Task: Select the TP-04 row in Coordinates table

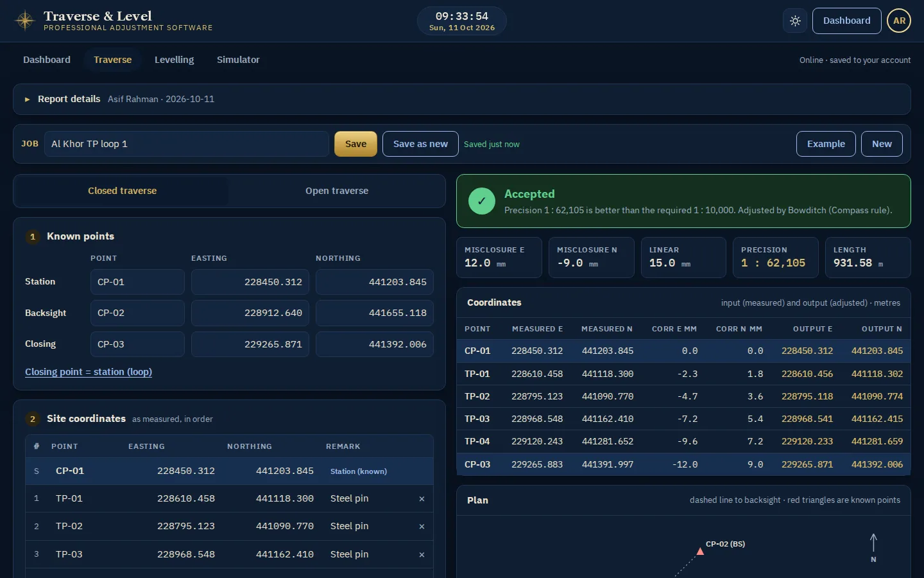Action: point(683,441)
